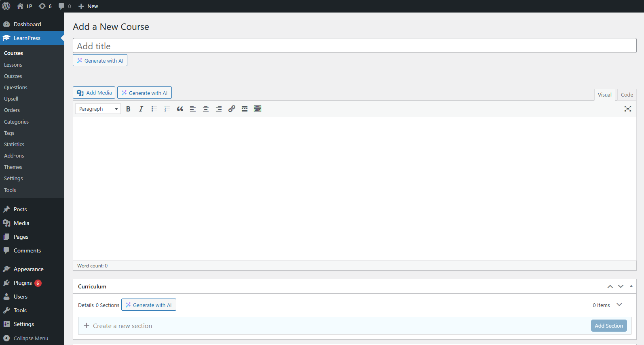Click the Add title input field
Image resolution: width=644 pixels, height=345 pixels.
pos(354,46)
